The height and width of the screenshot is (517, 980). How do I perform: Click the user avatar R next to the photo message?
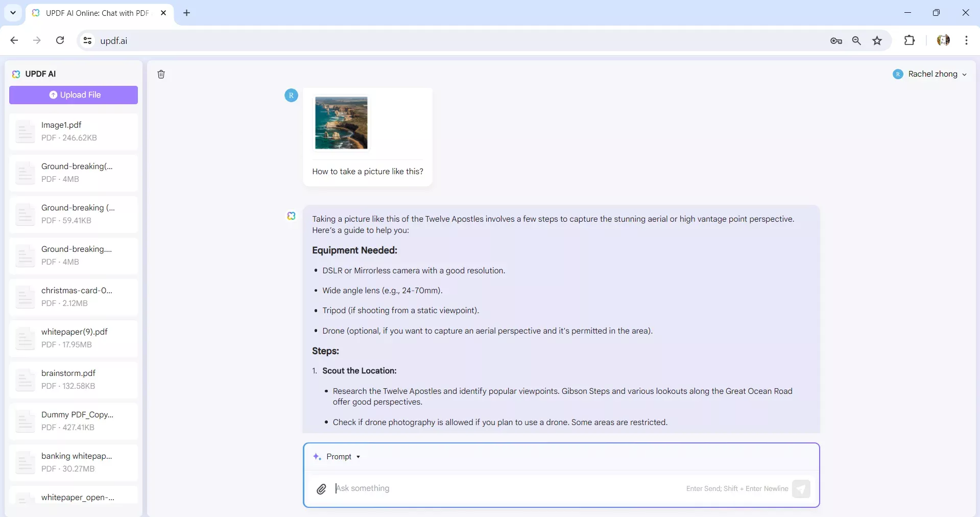pos(291,95)
